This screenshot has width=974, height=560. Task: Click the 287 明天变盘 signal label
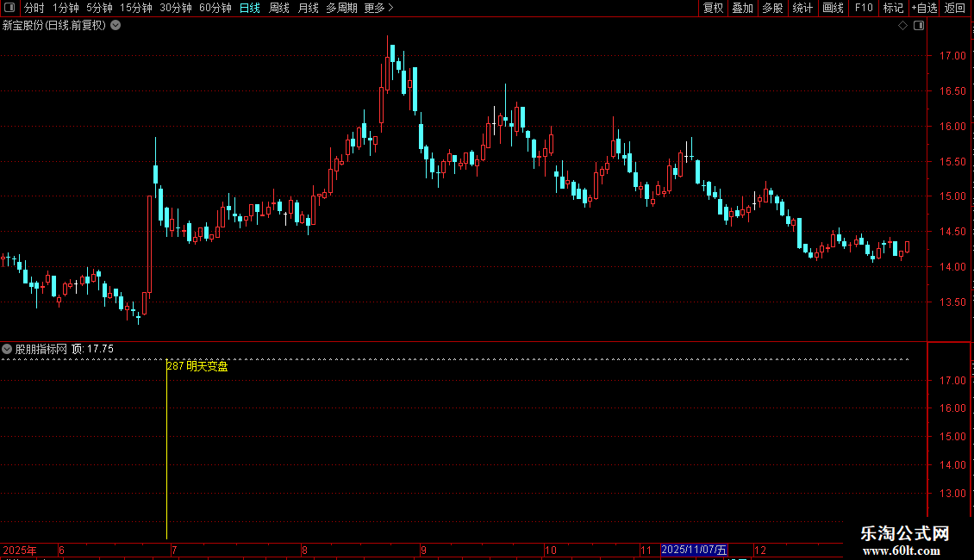coord(197,366)
